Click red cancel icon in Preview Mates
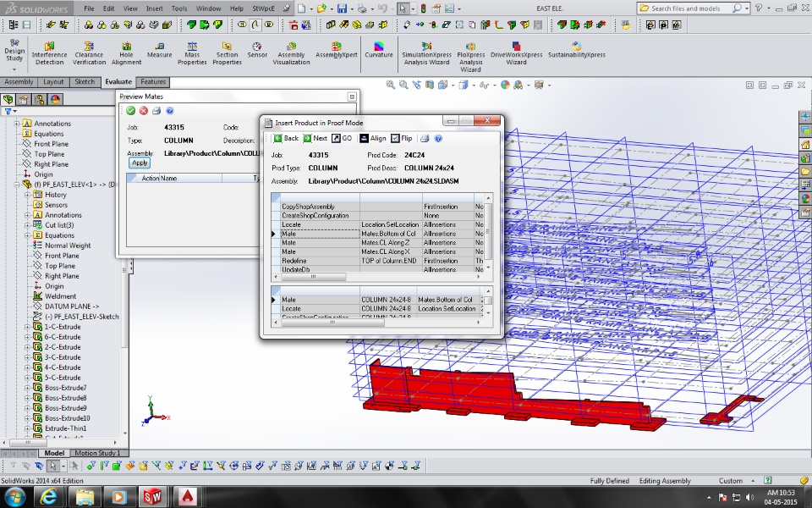The width and height of the screenshot is (812, 508). click(x=144, y=110)
